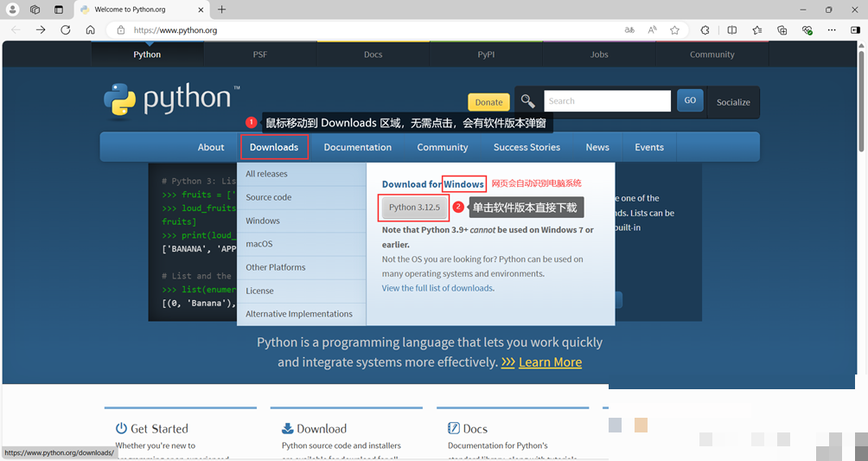Open the browser settings ellipsis menu

coord(832,30)
